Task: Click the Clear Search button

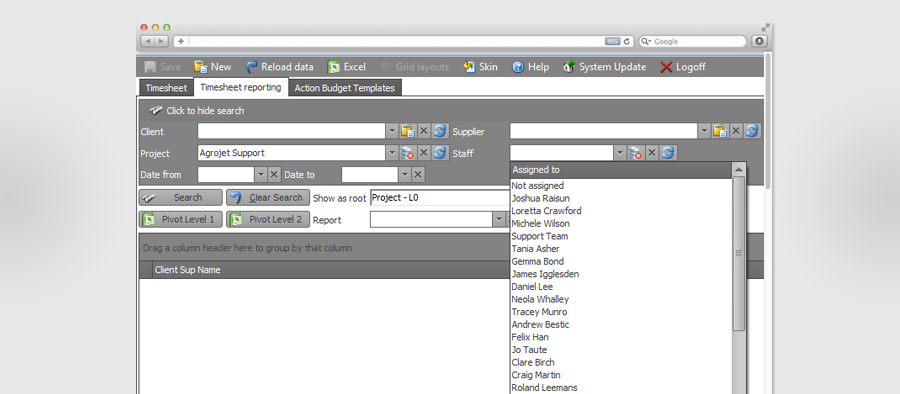Action: 267,198
